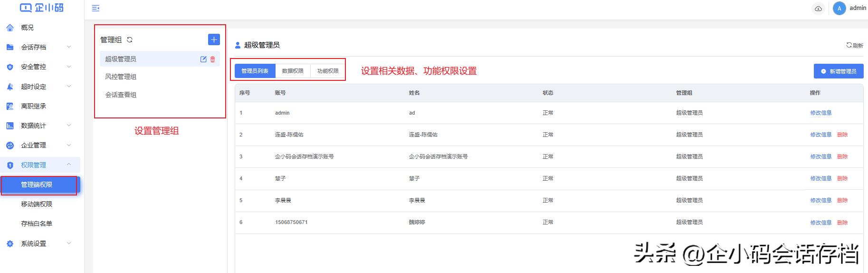Viewport: 868px width, 273px height.
Task: Open the cloud download icon
Action: 818,9
